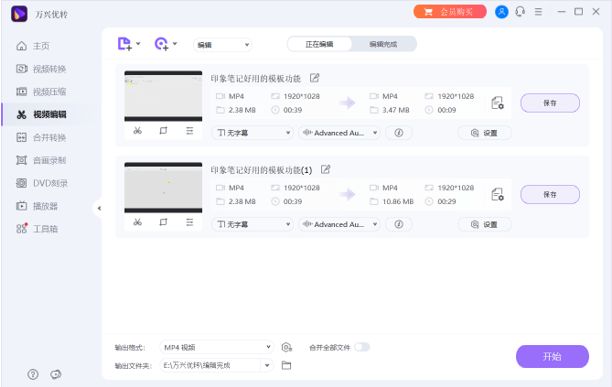
Task: Open DVD刻录 section
Action: (41, 183)
